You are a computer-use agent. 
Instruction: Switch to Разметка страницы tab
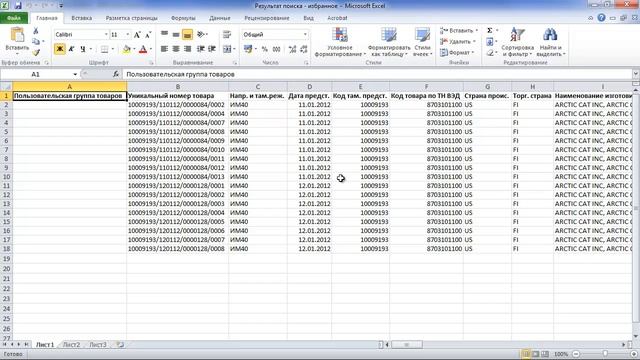coord(131,18)
